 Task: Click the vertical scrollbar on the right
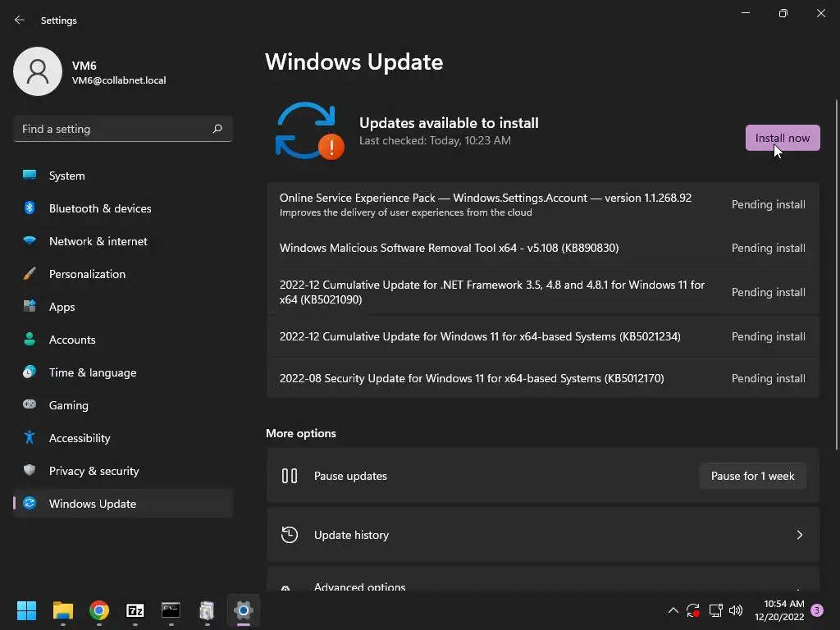pos(836,274)
